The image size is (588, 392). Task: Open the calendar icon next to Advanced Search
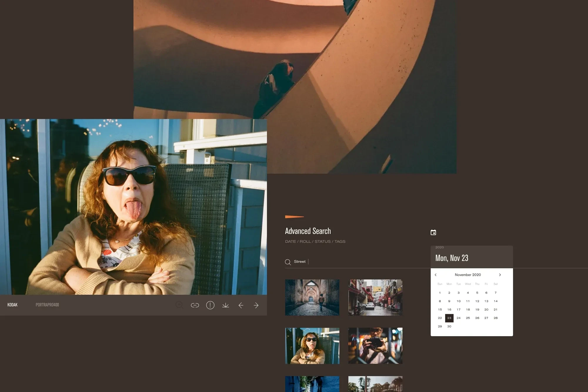click(433, 232)
